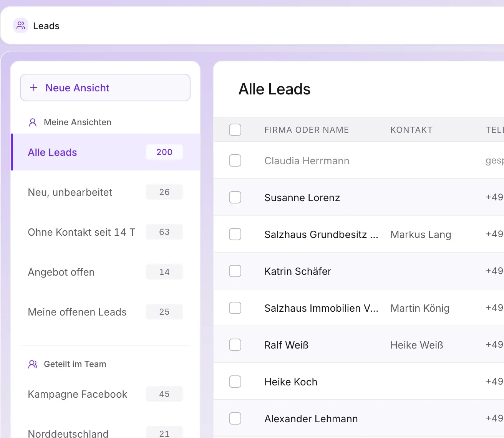The image size is (504, 438).
Task: Click the 200 count badge on Alle Leads
Action: point(164,152)
